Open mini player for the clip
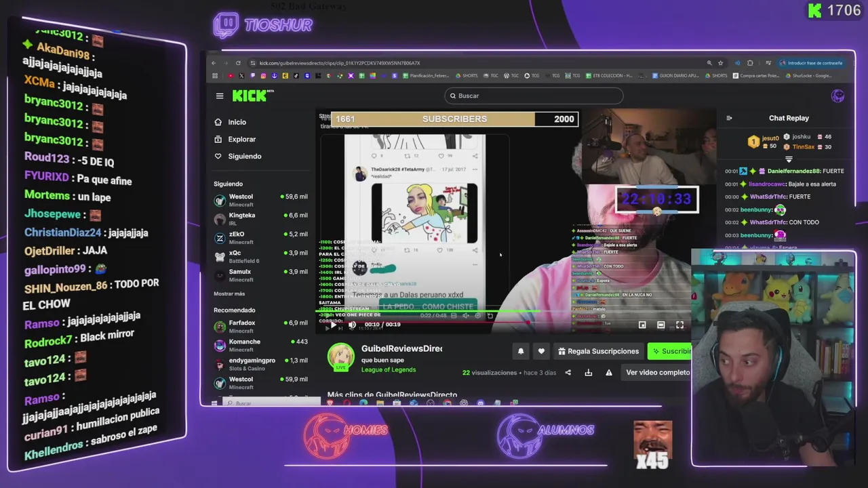Viewport: 868px width, 488px height. [642, 325]
